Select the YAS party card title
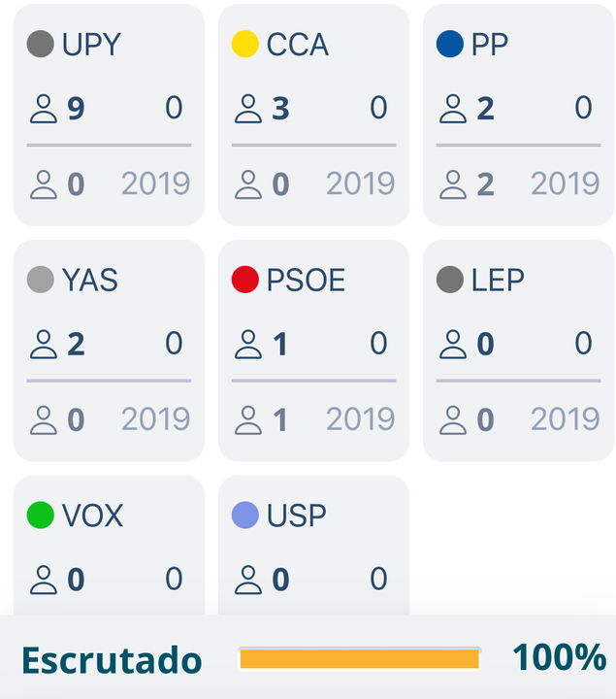The height and width of the screenshot is (699, 616). coord(90,280)
